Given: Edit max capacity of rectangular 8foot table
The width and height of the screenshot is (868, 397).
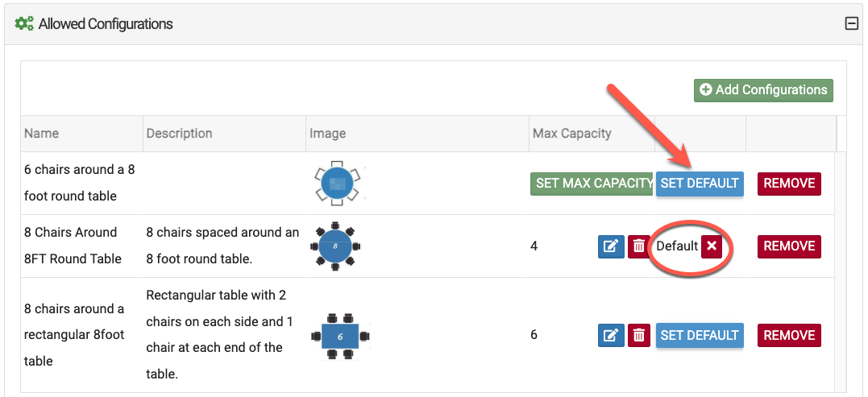Looking at the screenshot, I should click(x=611, y=336).
